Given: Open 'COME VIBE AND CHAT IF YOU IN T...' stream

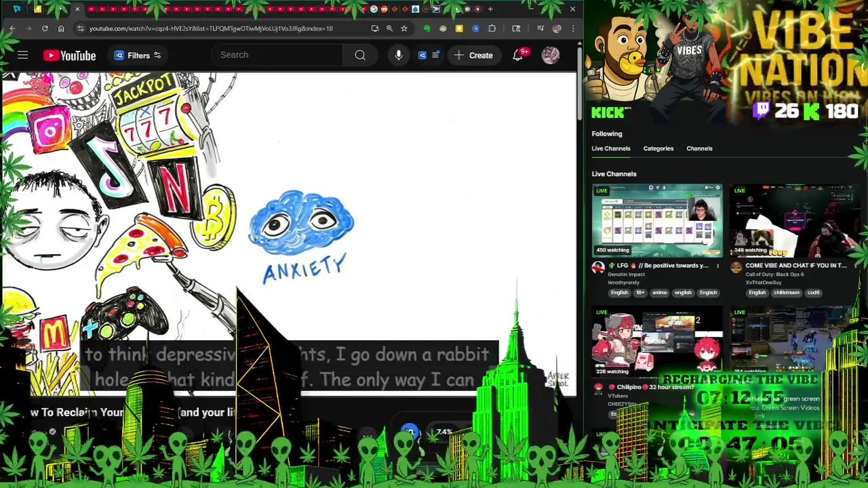Looking at the screenshot, I should point(796,266).
